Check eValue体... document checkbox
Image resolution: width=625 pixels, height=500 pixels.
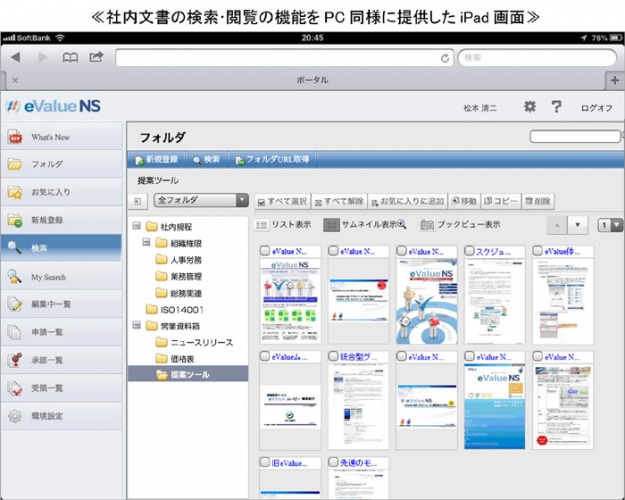538,251
